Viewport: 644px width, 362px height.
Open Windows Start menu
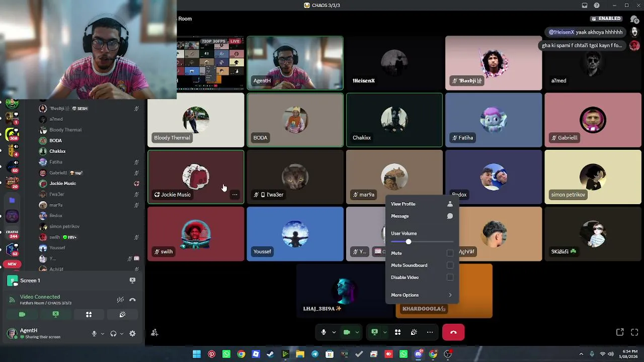click(197, 354)
